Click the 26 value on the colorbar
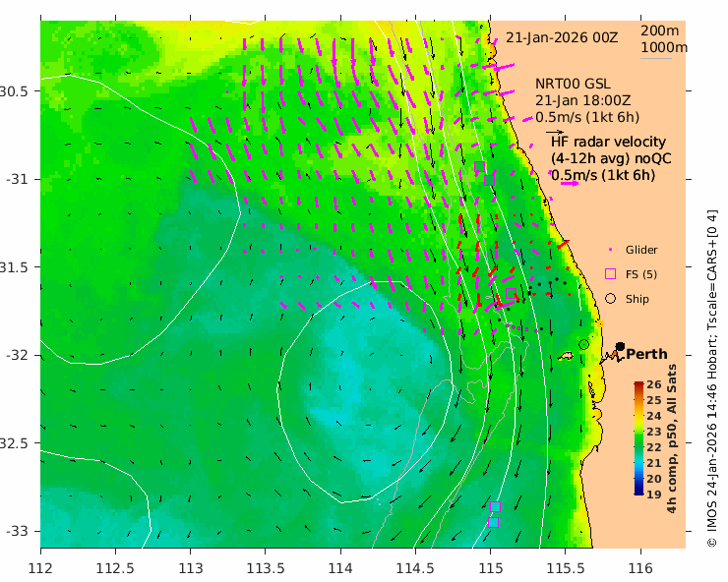728x582 pixels. coord(653,384)
